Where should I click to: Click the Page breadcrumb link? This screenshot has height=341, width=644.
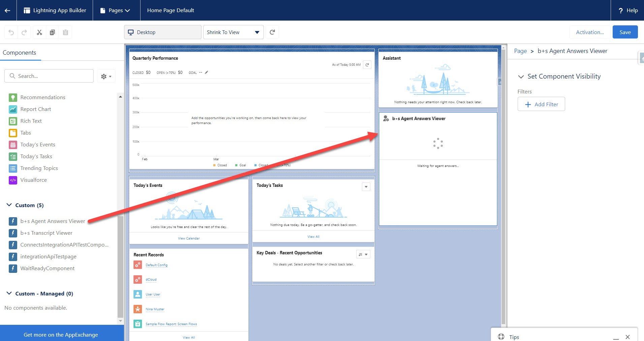coord(520,51)
